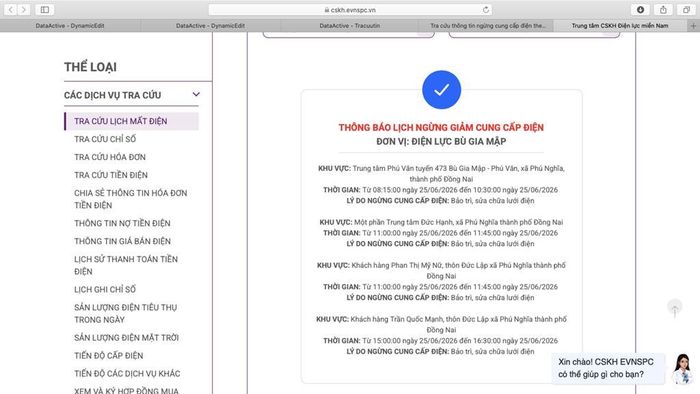Open the CSKH EVNSPC chat assistant avatar

[x=683, y=369]
